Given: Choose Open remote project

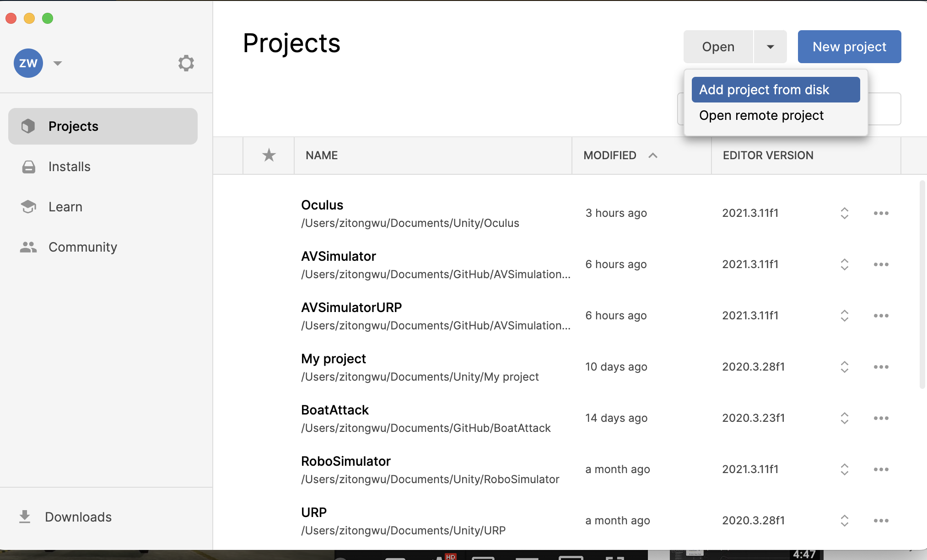Looking at the screenshot, I should (761, 115).
